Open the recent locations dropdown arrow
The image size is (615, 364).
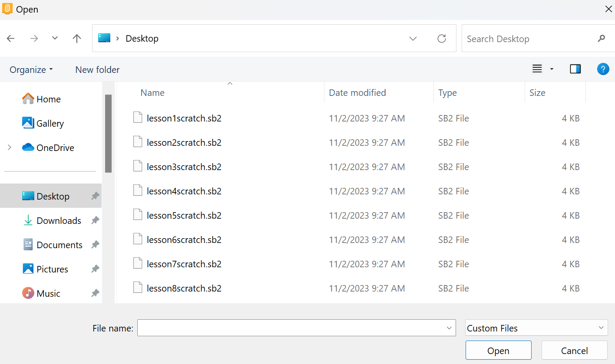[x=55, y=39]
